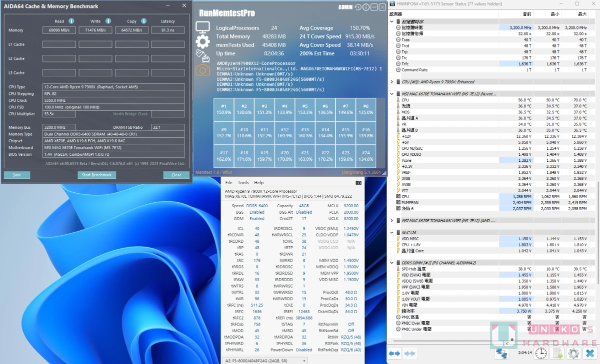Click HWiNFO collapse columns arrows icon

point(409,354)
